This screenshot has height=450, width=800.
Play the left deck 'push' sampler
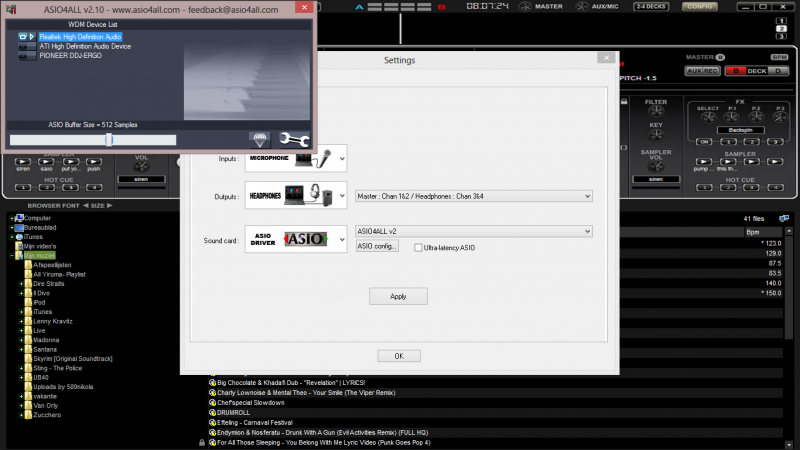click(94, 162)
